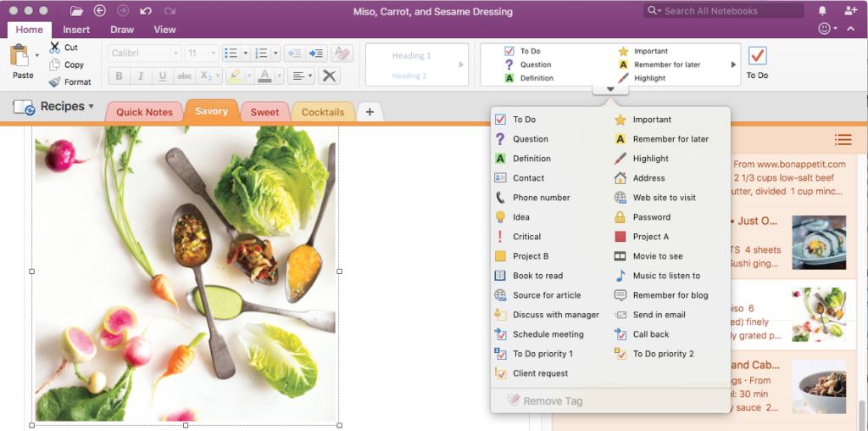
Task: Toggle Italic formatting
Action: [x=141, y=76]
